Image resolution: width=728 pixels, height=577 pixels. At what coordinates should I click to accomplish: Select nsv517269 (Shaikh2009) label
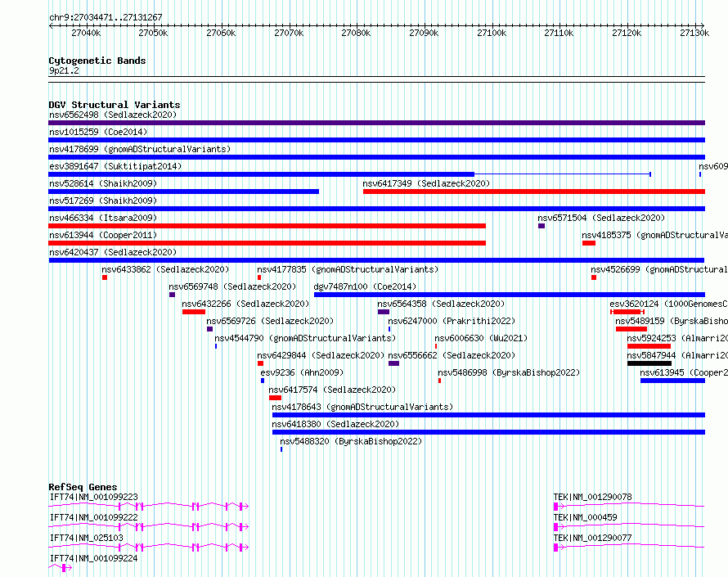[x=103, y=201]
